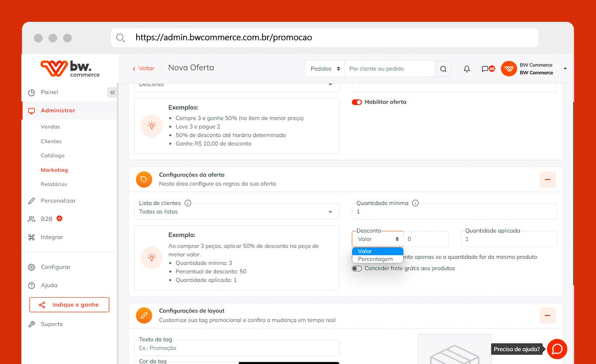Click info icon beside Quantidade mínima
The image size is (596, 364).
415,203
